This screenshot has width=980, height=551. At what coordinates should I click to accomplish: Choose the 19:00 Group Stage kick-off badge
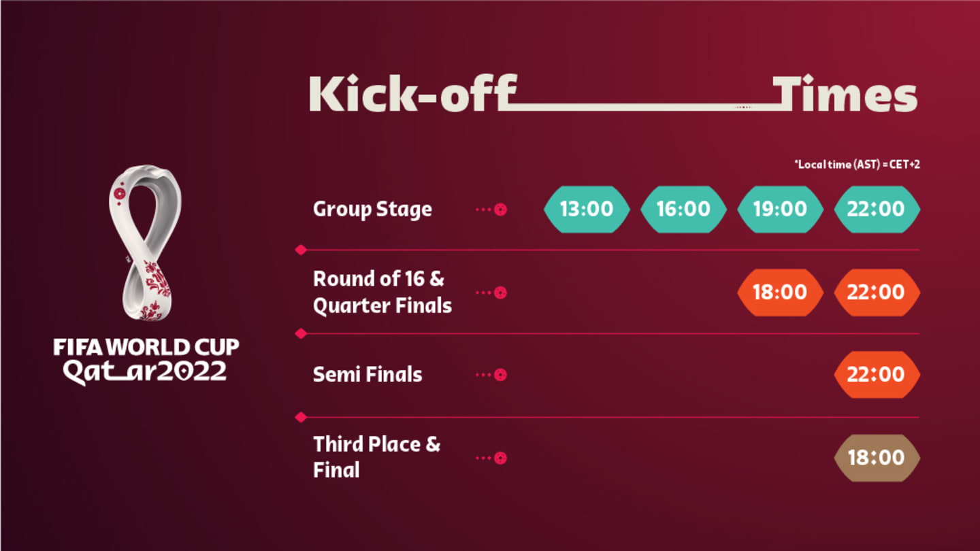(x=780, y=209)
